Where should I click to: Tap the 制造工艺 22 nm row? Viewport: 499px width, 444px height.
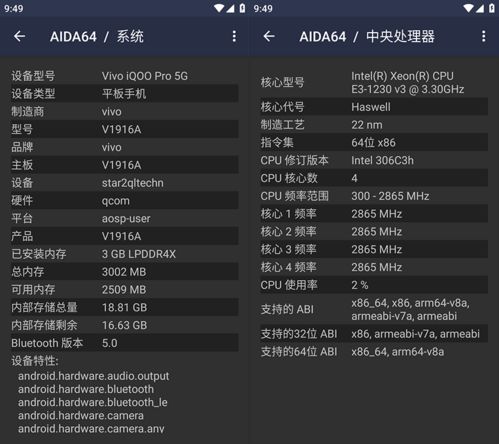click(374, 125)
